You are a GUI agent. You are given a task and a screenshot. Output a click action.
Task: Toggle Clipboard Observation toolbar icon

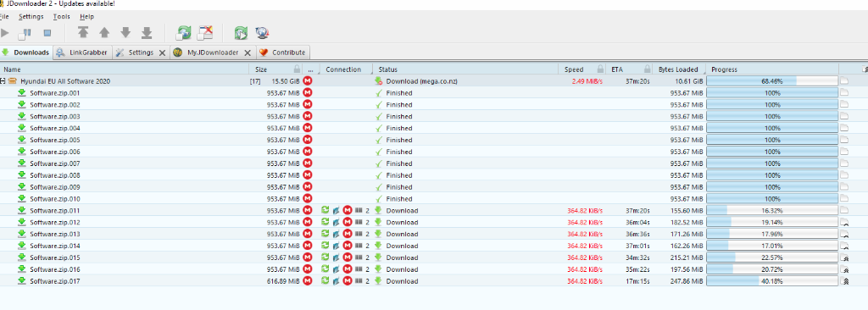tap(206, 33)
